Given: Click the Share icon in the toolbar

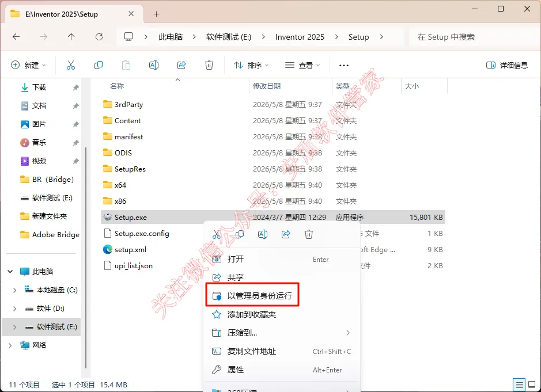Looking at the screenshot, I should 181,65.
